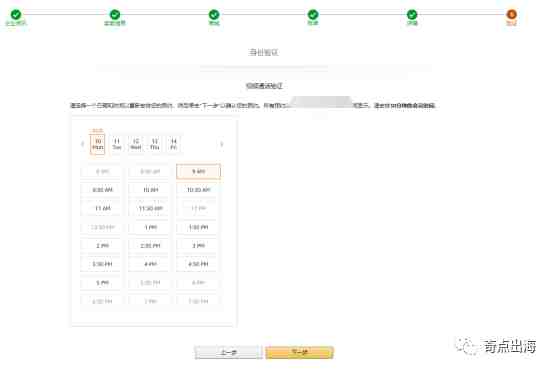Choose the 1 PM time slot
The image size is (553, 371).
(x=151, y=227)
